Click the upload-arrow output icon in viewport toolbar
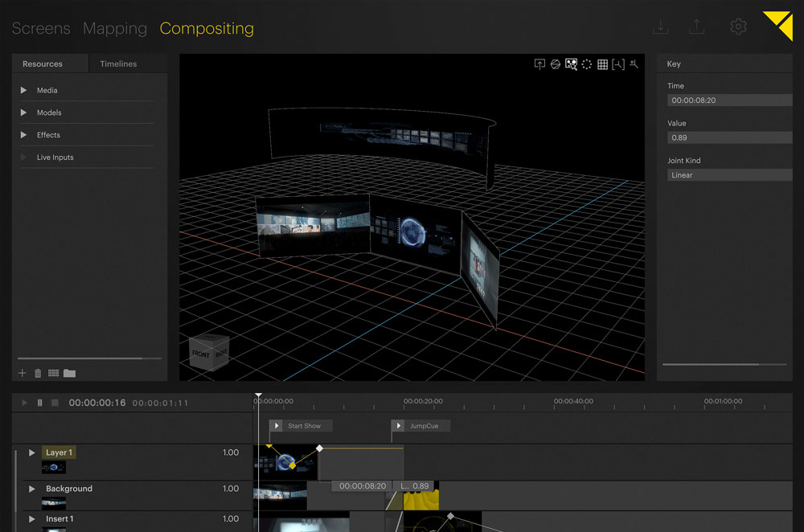The width and height of the screenshot is (804, 532). [539, 64]
